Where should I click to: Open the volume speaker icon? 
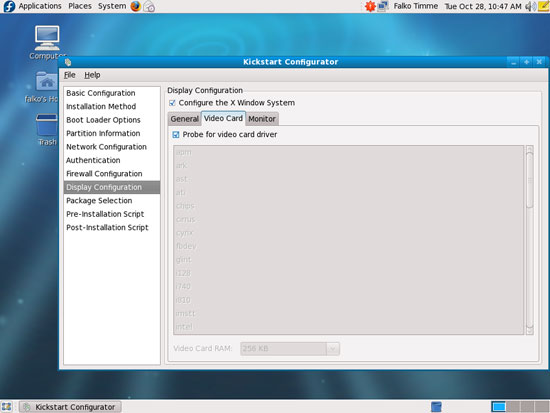[x=531, y=6]
